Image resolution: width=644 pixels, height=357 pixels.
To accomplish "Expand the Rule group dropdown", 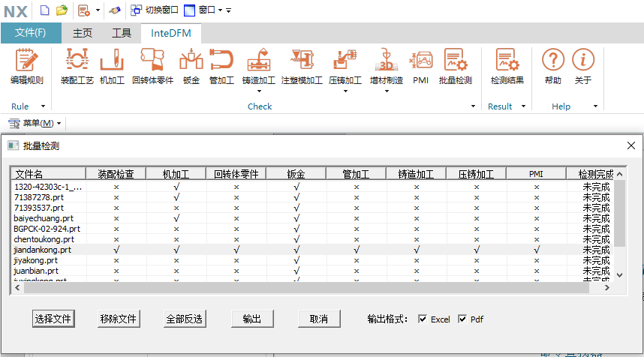I will [43, 106].
